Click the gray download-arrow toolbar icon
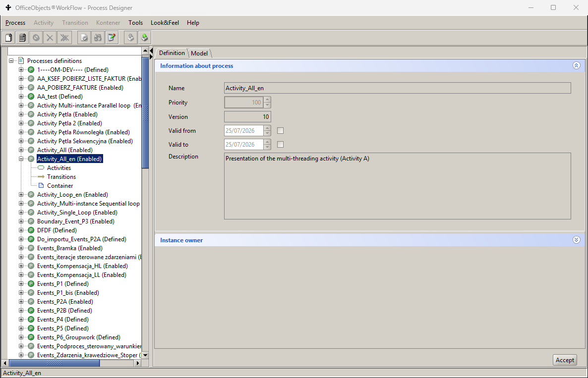The image size is (588, 378). (x=130, y=38)
